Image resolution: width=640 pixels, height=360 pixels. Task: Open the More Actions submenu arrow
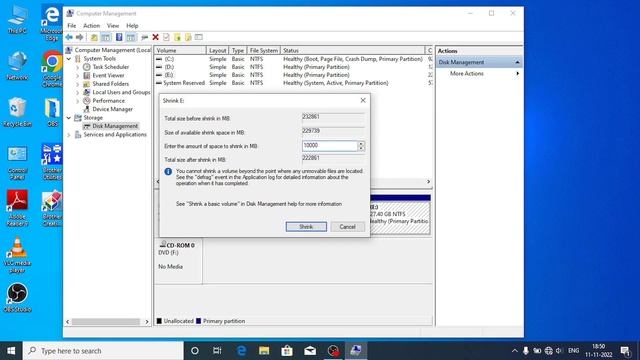coord(518,73)
